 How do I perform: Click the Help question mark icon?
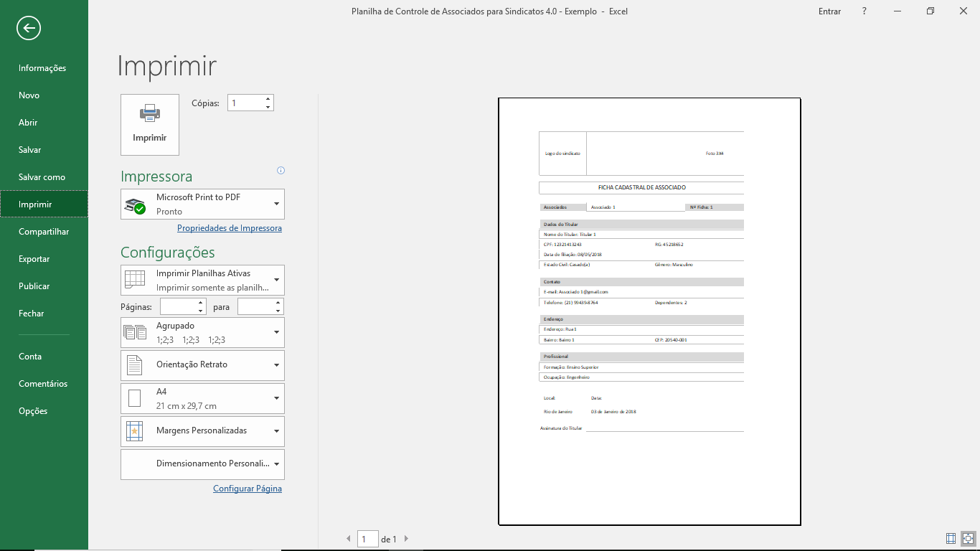pyautogui.click(x=864, y=11)
